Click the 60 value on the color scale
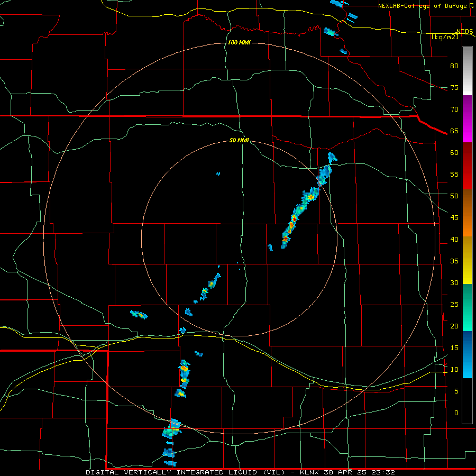Screen dimensions: 476x476 pyautogui.click(x=454, y=153)
